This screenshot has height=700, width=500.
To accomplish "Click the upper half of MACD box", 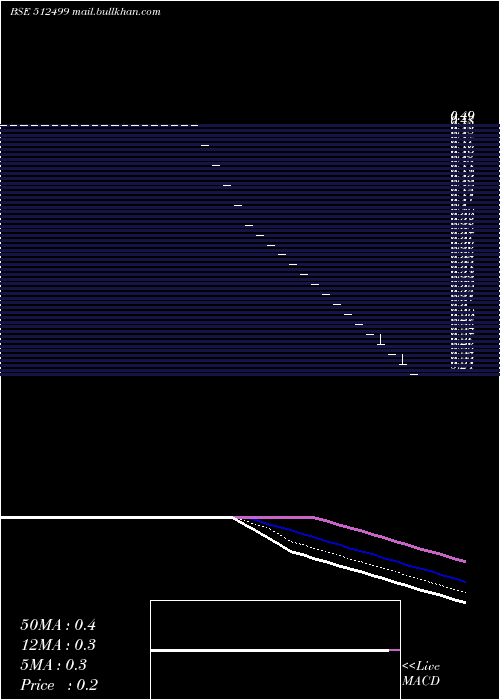I will tap(275, 625).
